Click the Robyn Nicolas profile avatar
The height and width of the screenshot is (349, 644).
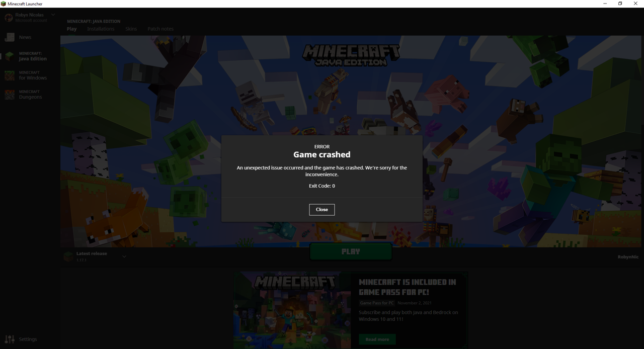9,18
